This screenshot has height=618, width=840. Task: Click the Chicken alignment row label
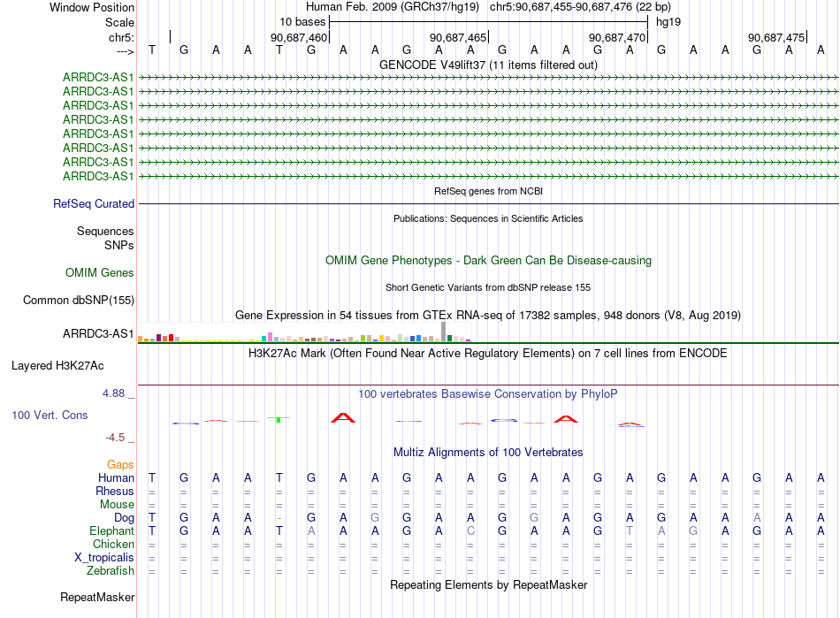click(x=113, y=544)
